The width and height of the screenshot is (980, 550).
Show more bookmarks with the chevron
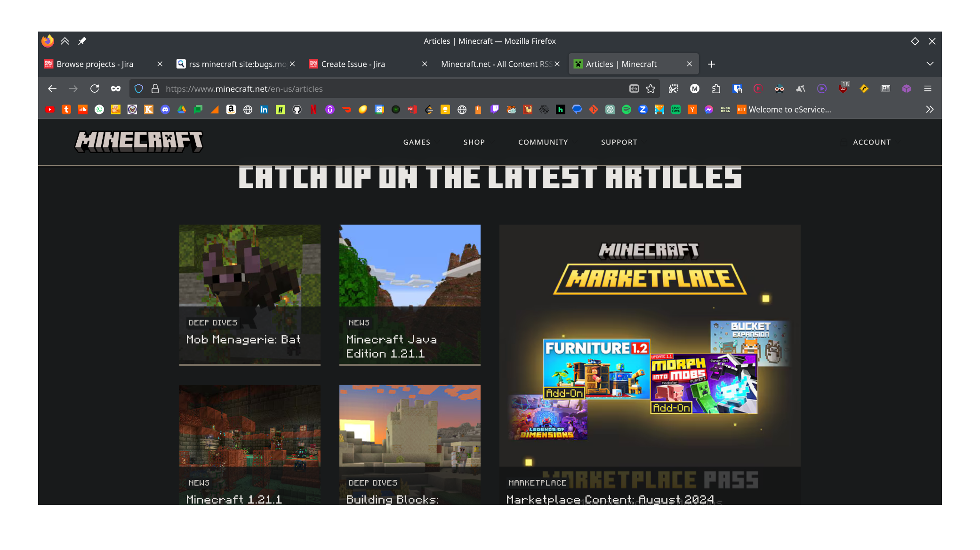tap(930, 110)
